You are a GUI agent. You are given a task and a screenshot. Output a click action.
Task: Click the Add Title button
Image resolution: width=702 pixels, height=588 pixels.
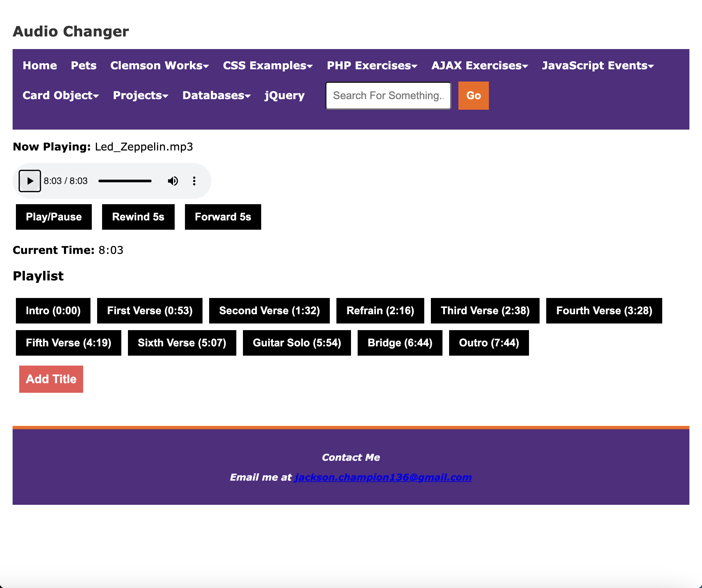coord(51,379)
